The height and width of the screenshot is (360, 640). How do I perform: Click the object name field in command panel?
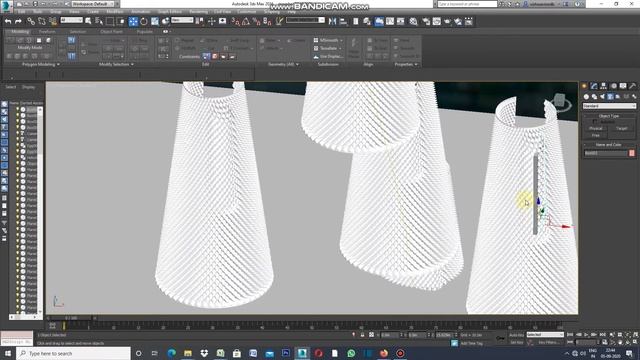[605, 153]
